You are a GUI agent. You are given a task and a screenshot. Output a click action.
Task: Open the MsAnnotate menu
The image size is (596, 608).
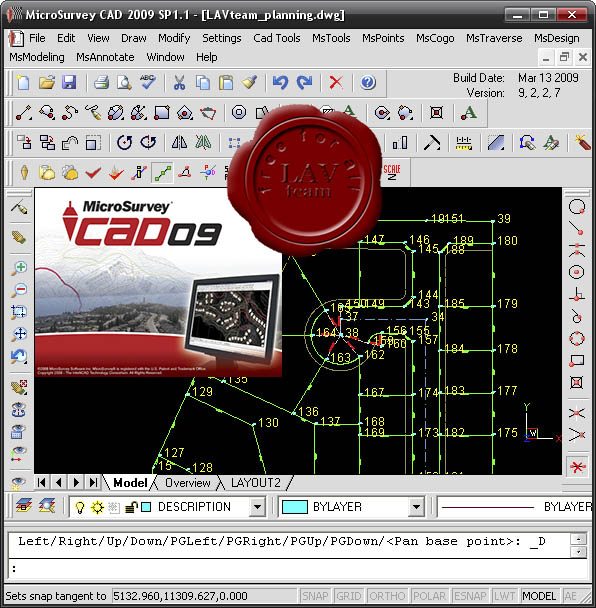pyautogui.click(x=105, y=57)
